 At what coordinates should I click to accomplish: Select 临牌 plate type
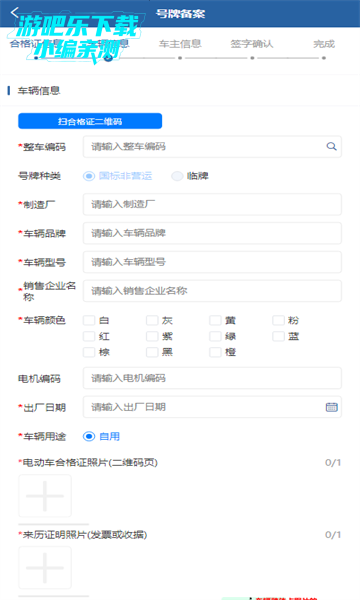190,176
